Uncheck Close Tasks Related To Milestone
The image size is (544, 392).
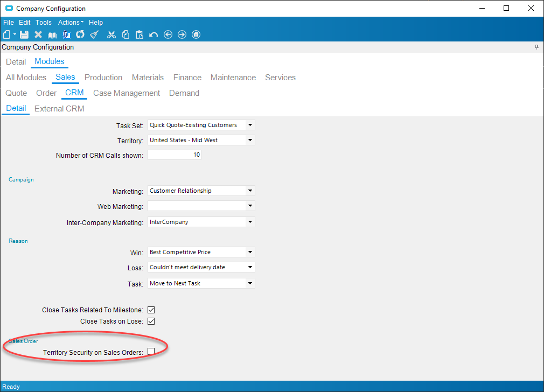click(x=151, y=310)
